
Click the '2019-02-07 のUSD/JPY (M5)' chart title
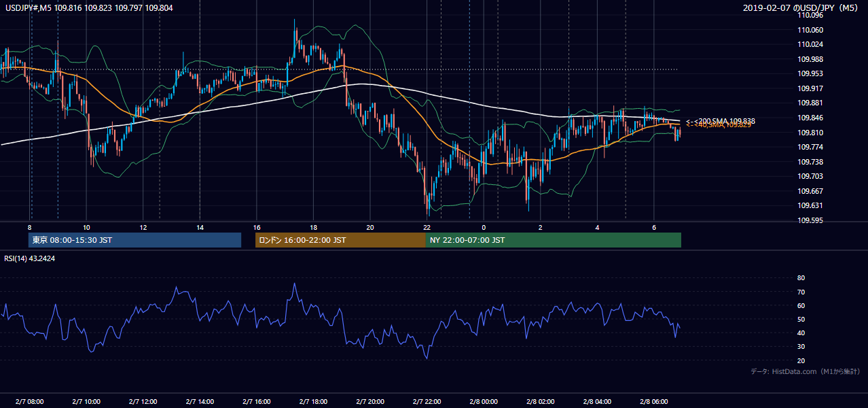(x=801, y=7)
